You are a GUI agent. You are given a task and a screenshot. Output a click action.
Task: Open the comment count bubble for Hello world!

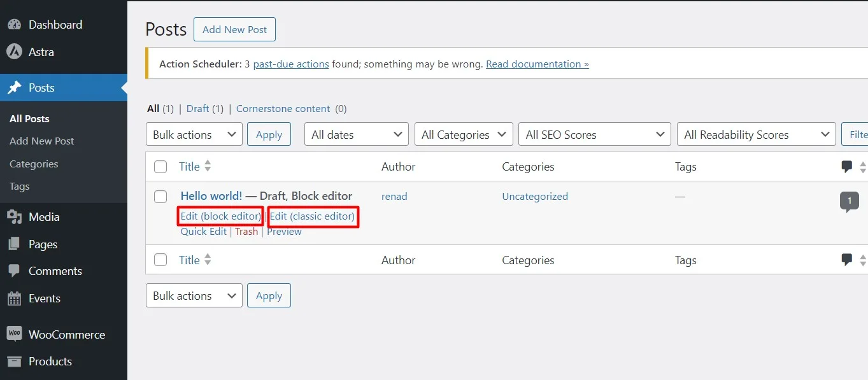(x=849, y=202)
